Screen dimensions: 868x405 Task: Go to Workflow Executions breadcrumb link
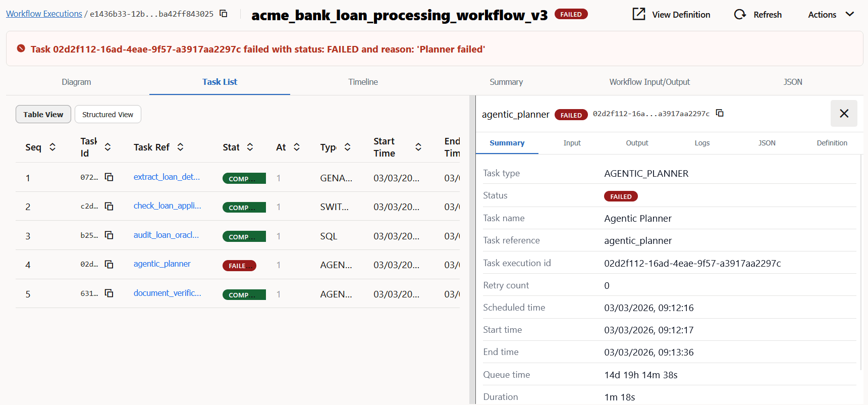tap(44, 14)
